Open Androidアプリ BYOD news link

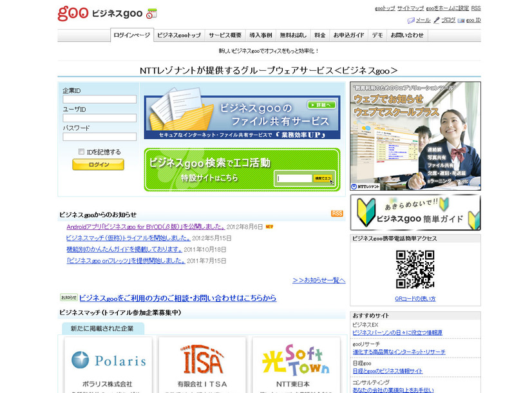point(146,227)
